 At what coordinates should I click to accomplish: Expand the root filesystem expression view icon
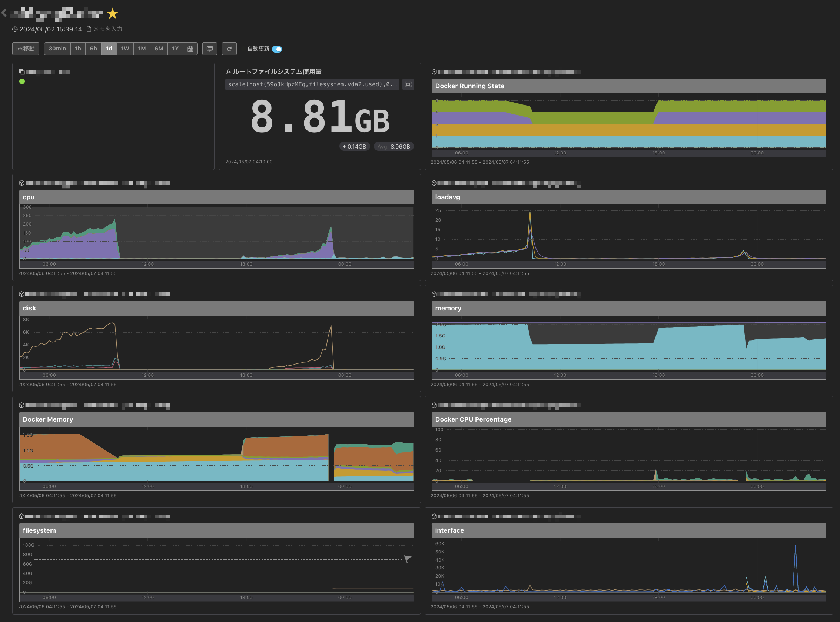click(408, 84)
